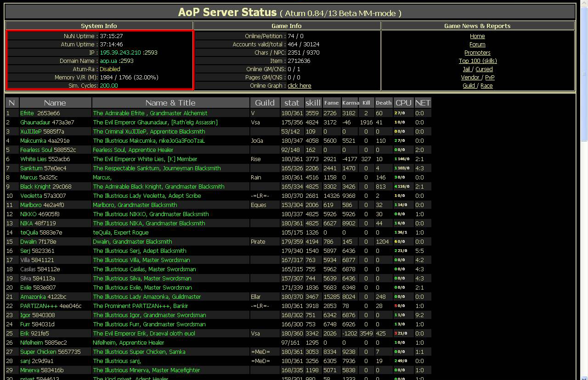The width and height of the screenshot is (588, 380).
Task: Open the Guild link
Action: pos(469,86)
